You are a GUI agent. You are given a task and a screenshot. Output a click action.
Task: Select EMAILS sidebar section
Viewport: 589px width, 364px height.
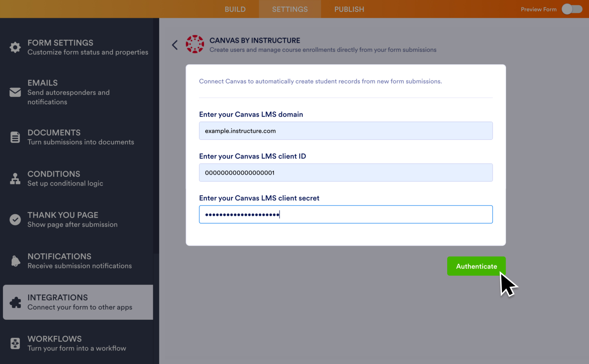(78, 92)
